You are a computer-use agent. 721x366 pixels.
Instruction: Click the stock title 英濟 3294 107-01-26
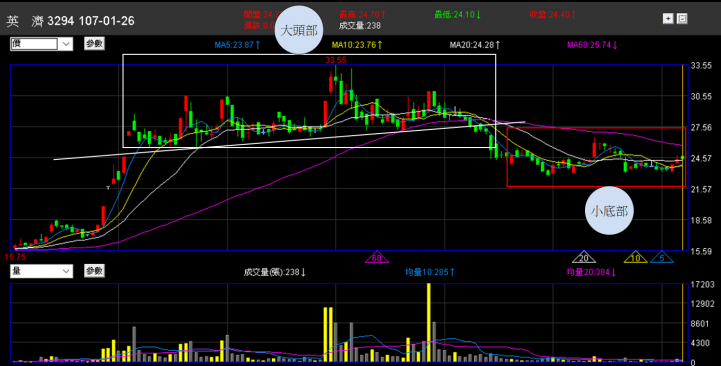70,21
